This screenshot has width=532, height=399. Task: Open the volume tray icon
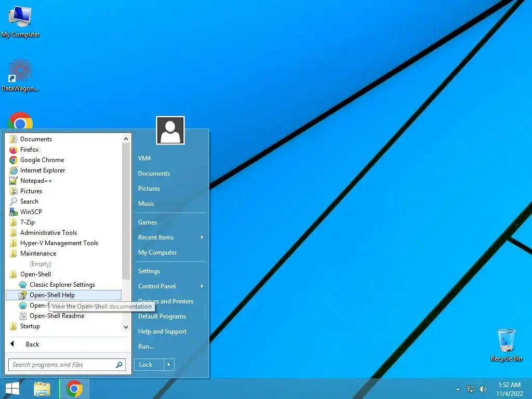[483, 389]
